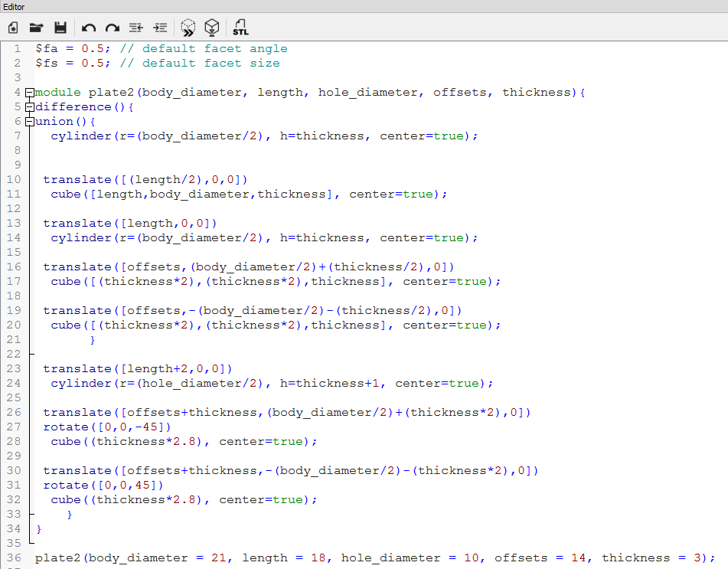
Task: Click the translate call on line 19
Action: [x=253, y=311]
